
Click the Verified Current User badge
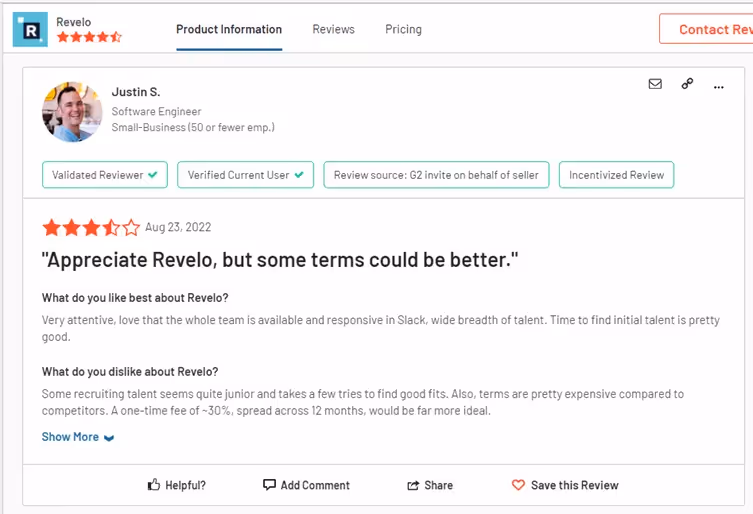(x=245, y=175)
